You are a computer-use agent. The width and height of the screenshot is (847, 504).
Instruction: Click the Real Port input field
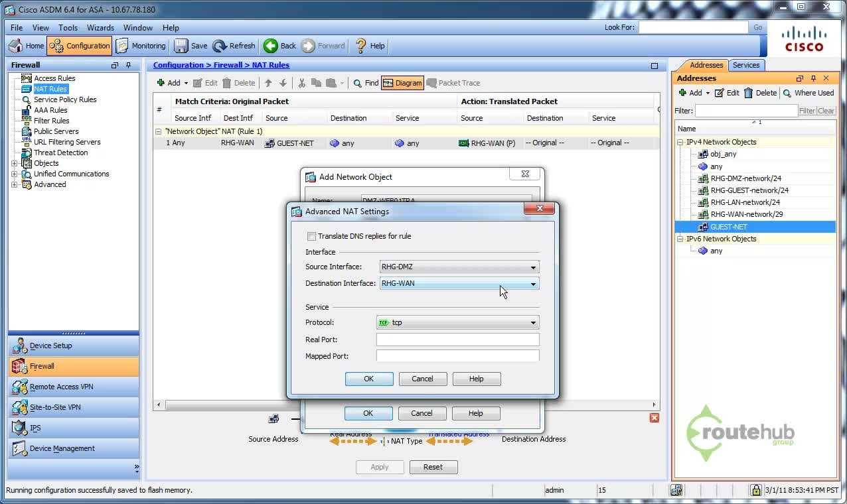[457, 340]
